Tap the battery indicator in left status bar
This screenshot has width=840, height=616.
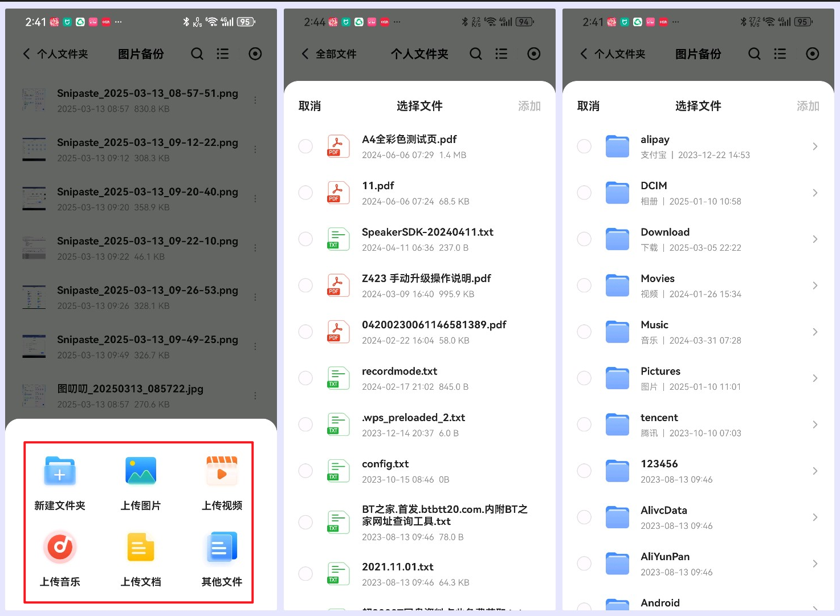pos(246,22)
